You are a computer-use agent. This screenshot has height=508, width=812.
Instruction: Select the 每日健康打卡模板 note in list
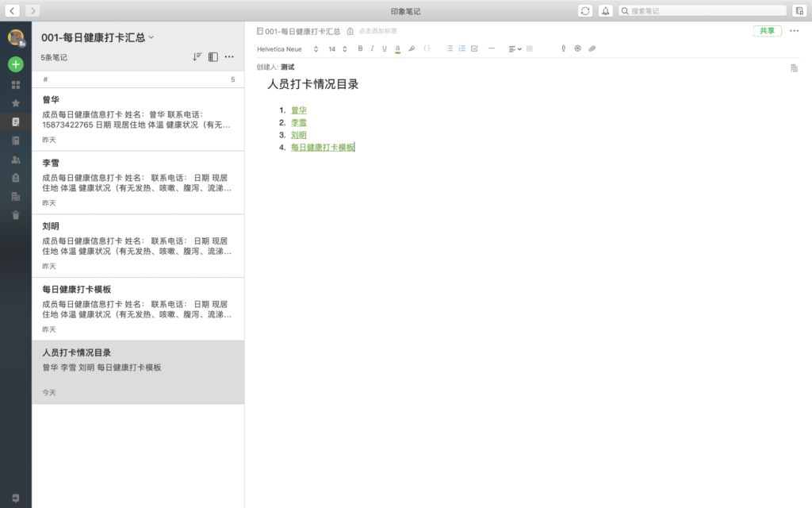click(x=137, y=309)
